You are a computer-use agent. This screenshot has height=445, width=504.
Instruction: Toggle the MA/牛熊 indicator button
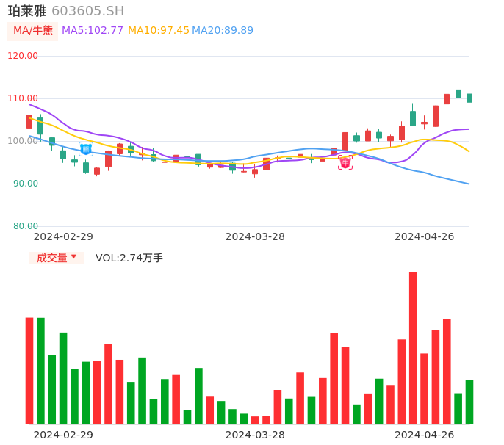(33, 31)
